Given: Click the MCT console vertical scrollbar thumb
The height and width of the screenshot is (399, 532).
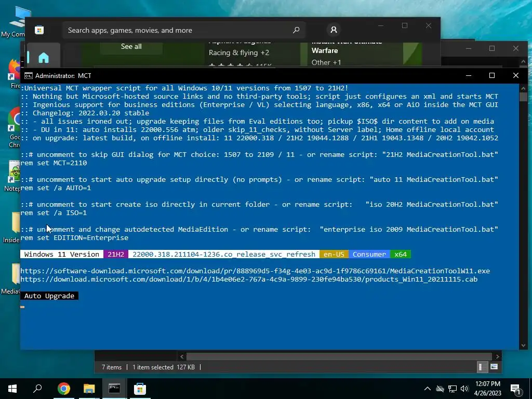Looking at the screenshot, I should 523,97.
